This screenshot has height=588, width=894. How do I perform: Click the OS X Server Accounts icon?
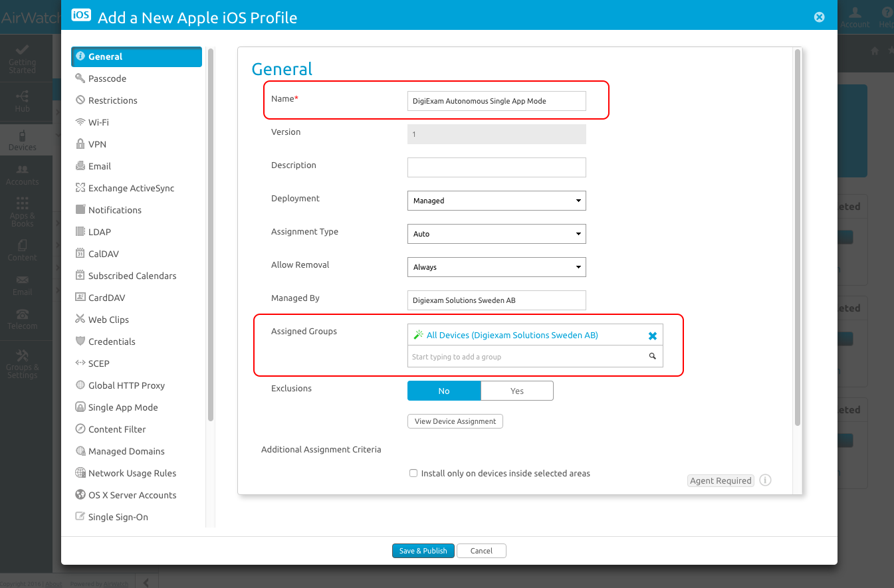pos(80,495)
